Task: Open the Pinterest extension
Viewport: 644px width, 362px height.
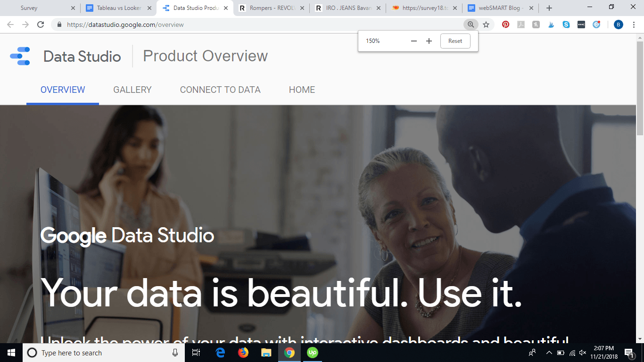Action: pyautogui.click(x=505, y=25)
